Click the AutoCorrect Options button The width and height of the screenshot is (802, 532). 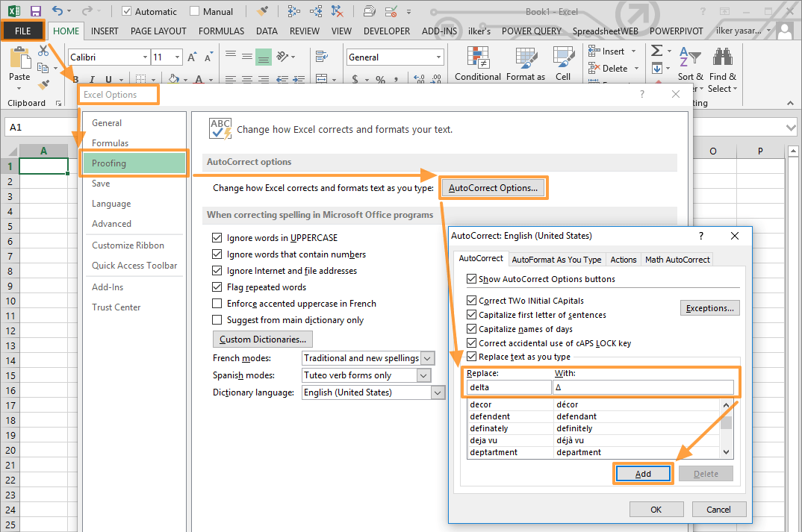[x=493, y=187]
